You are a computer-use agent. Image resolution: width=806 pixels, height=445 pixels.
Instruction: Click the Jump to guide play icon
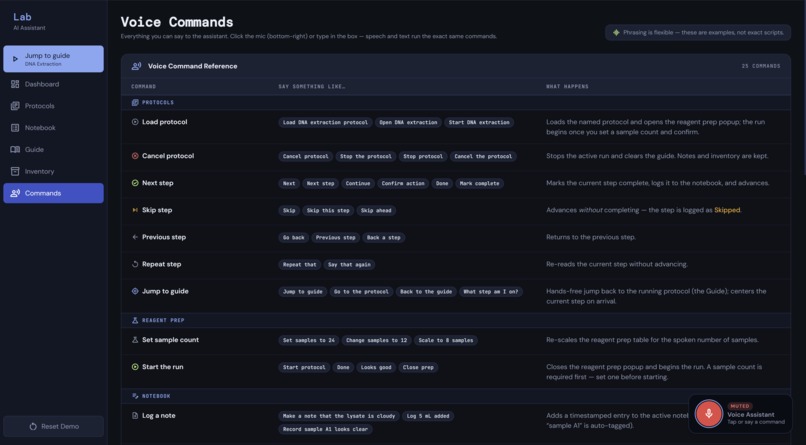[15, 59]
